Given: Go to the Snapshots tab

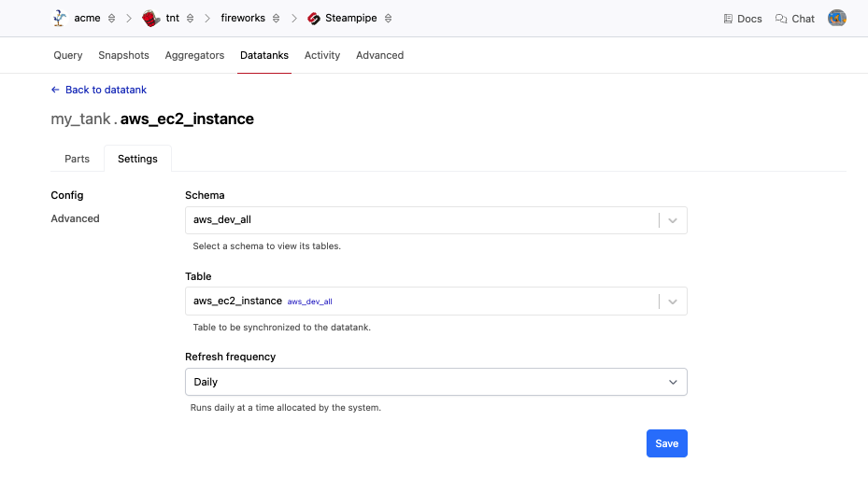Looking at the screenshot, I should point(123,55).
